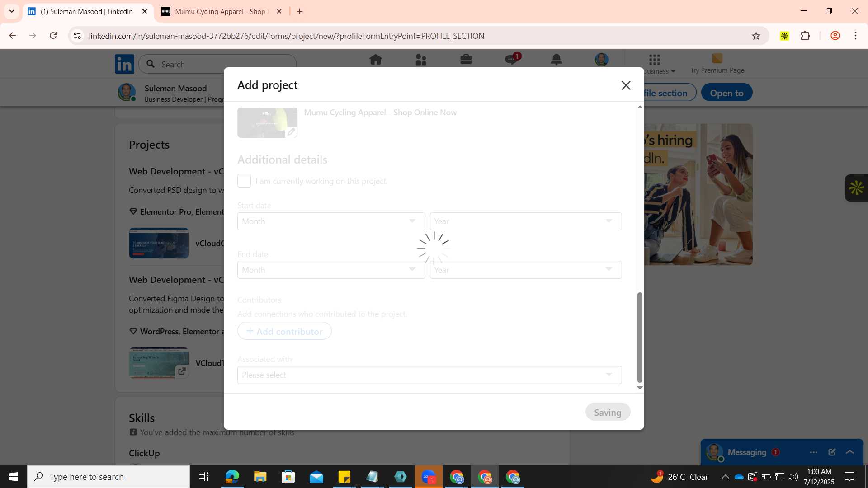Screen dimensions: 868x488
Task: Open Messaging icon with notification badge
Action: coord(512,59)
